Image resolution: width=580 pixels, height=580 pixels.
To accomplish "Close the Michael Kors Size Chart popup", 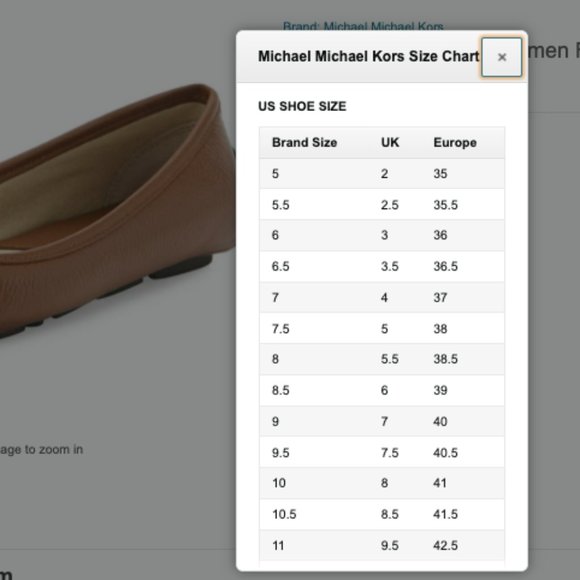I will (501, 57).
